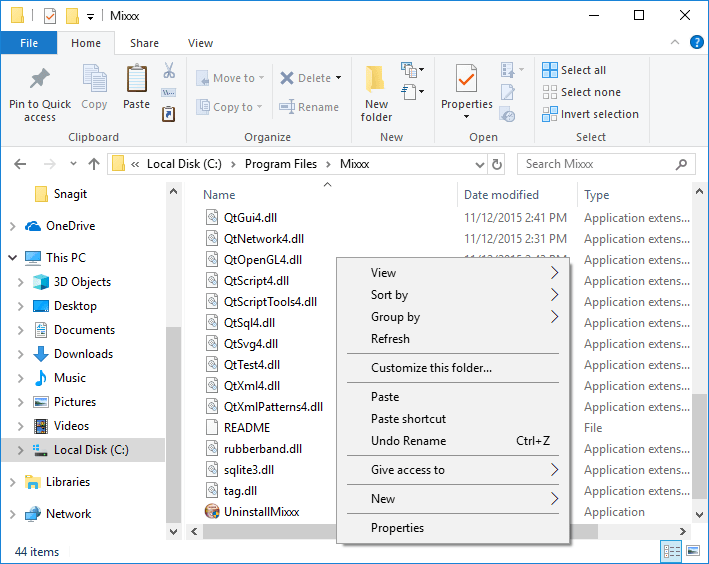Open recent locations dropdown arrow

pyautogui.click(x=73, y=164)
